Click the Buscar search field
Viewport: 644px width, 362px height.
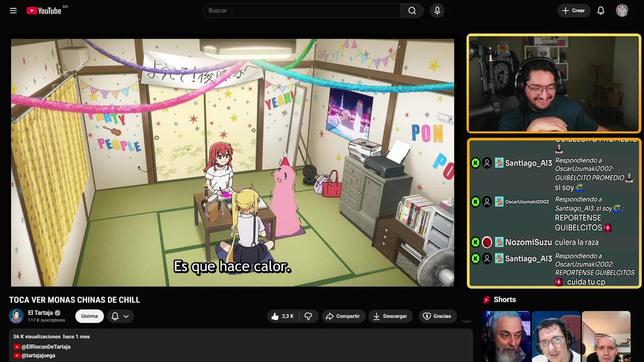301,11
